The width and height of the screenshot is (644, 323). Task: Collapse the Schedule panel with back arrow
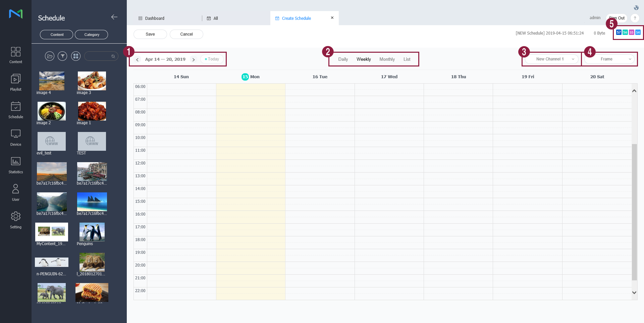[114, 17]
